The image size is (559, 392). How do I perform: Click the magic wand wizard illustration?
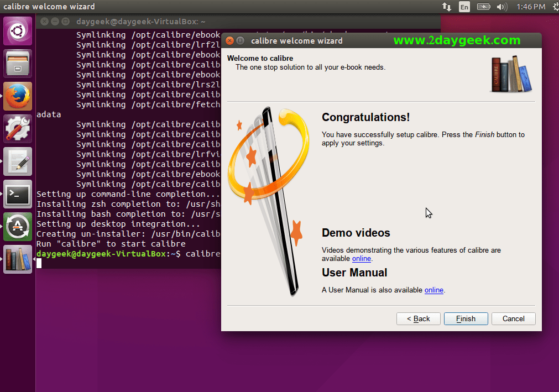tap(269, 201)
